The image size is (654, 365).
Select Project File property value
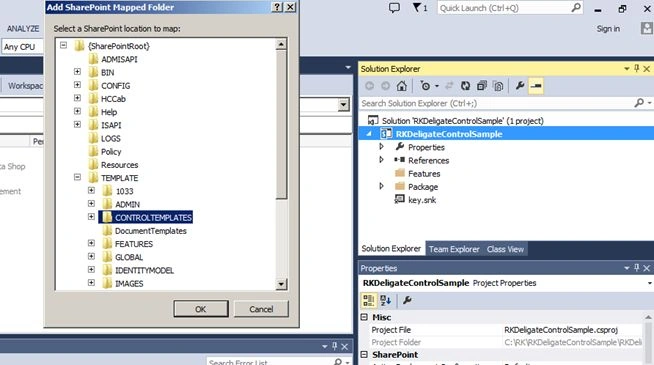tap(561, 330)
